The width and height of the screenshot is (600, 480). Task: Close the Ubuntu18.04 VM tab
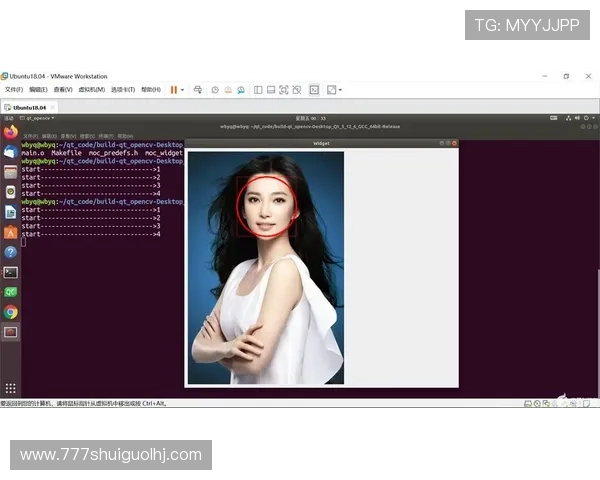[x=53, y=108]
